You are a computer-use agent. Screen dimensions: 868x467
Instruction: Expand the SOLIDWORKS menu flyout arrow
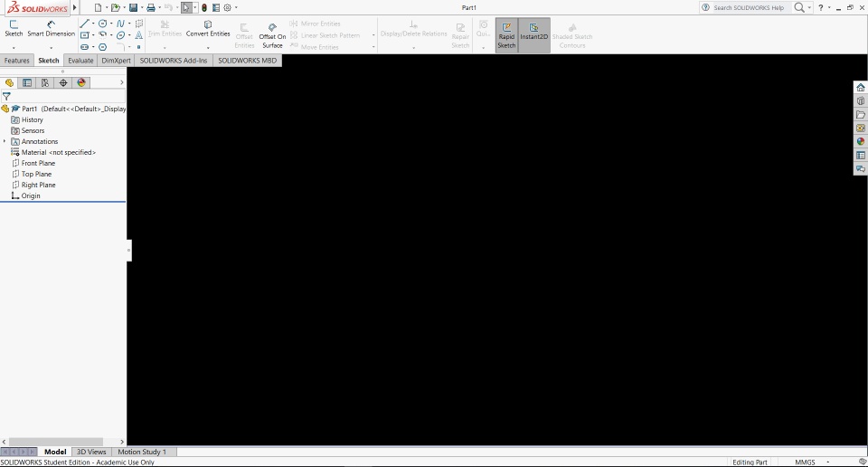[75, 8]
